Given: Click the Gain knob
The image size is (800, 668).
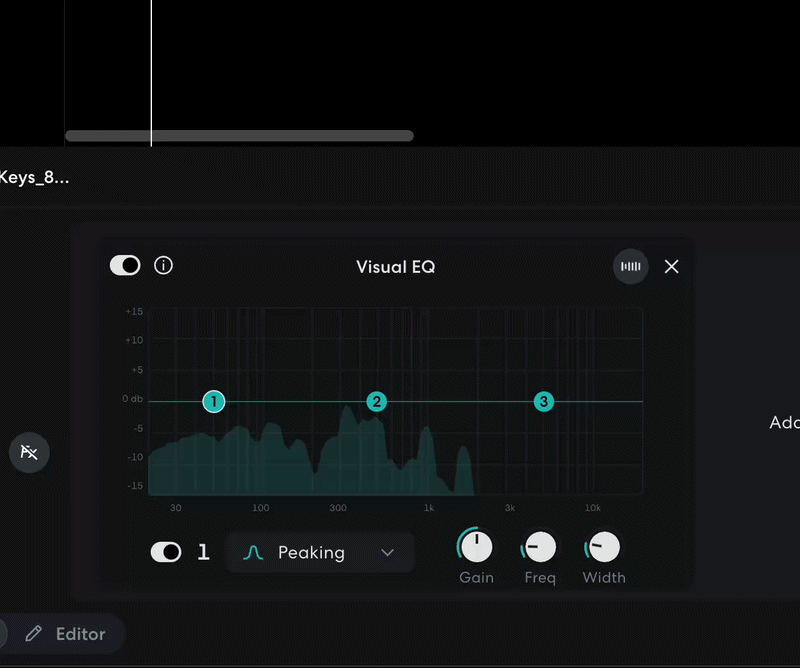Looking at the screenshot, I should click(477, 547).
